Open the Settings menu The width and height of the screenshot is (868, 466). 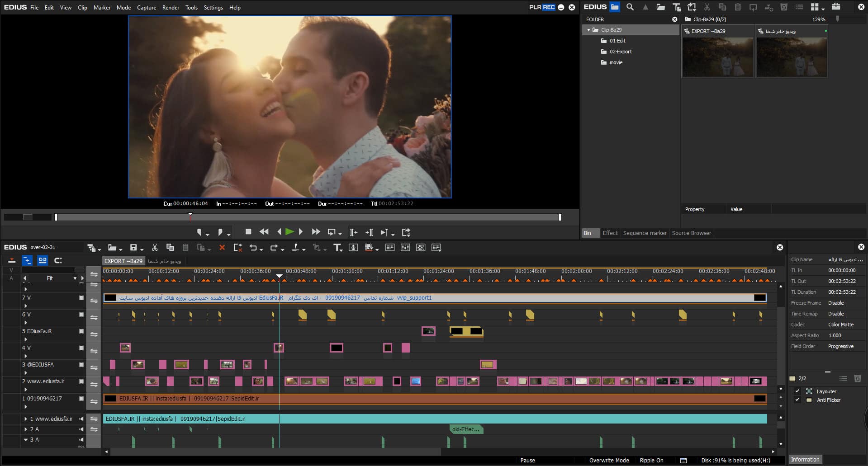click(x=213, y=7)
